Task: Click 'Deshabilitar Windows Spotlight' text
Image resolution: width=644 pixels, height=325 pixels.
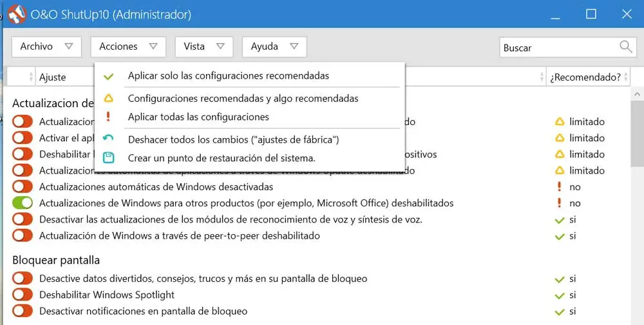Action: pyautogui.click(x=107, y=295)
